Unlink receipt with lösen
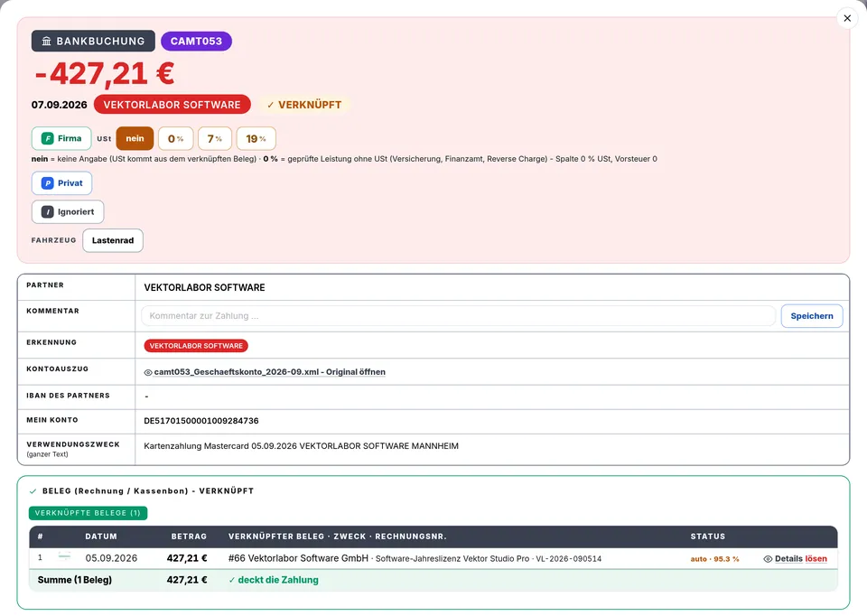Image resolution: width=867 pixels, height=616 pixels. point(816,558)
